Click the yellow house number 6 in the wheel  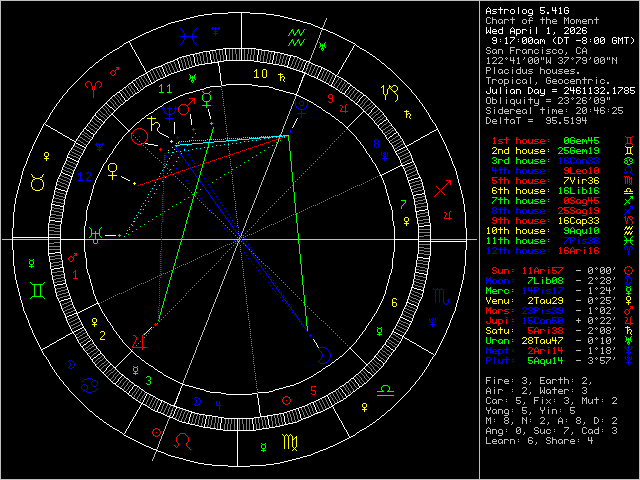tap(394, 302)
